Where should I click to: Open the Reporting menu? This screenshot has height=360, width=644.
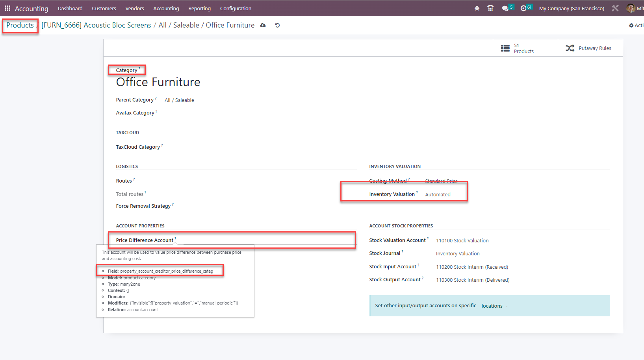200,8
